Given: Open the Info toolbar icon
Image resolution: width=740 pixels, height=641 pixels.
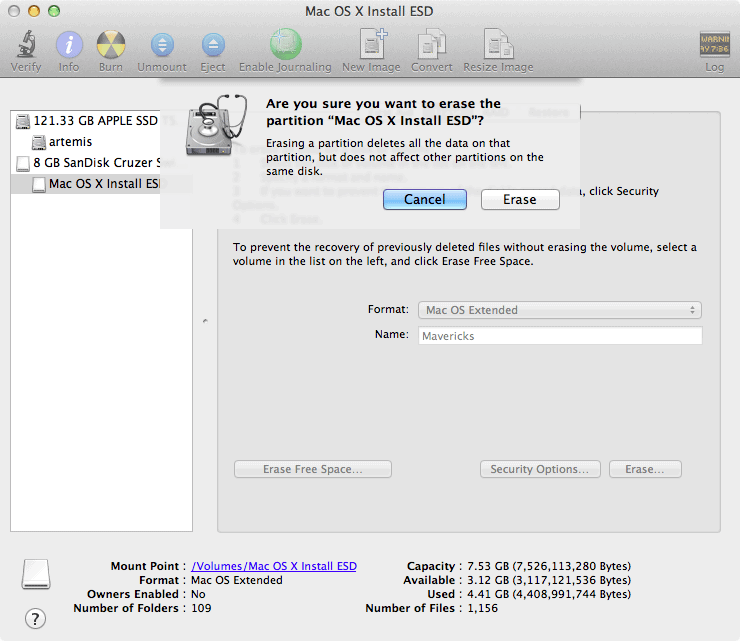Looking at the screenshot, I should tap(69, 46).
